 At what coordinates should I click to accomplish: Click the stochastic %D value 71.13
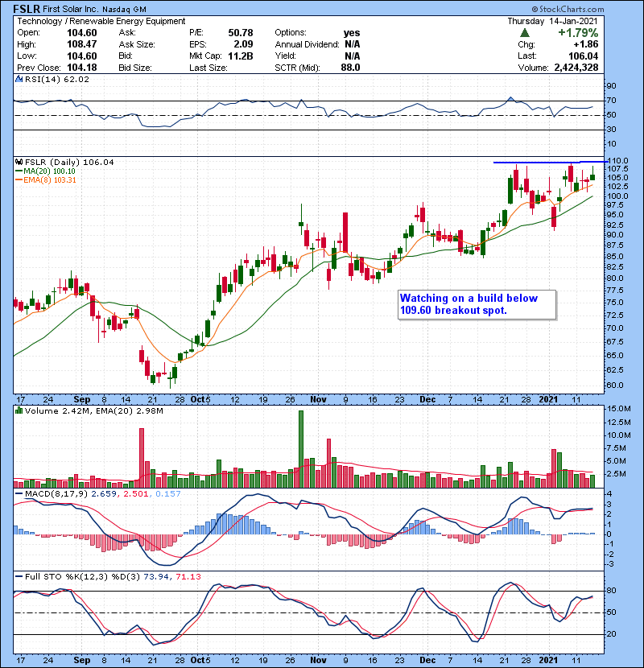pyautogui.click(x=188, y=576)
